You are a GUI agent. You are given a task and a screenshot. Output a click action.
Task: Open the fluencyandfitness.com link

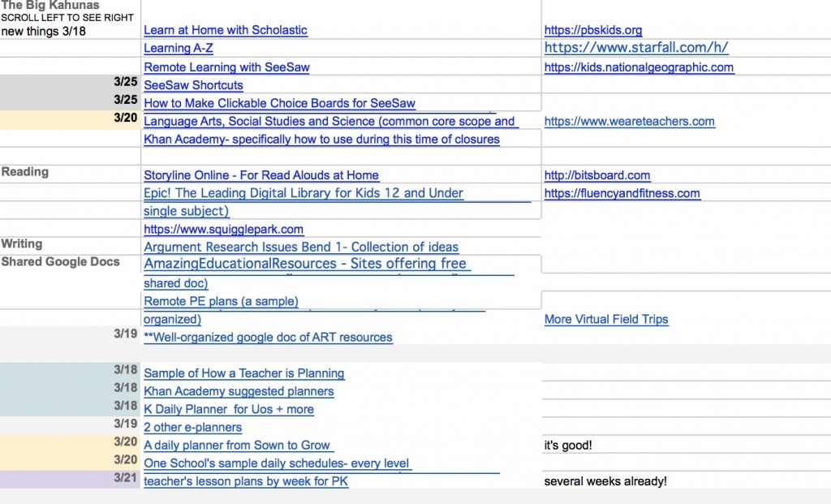622,193
